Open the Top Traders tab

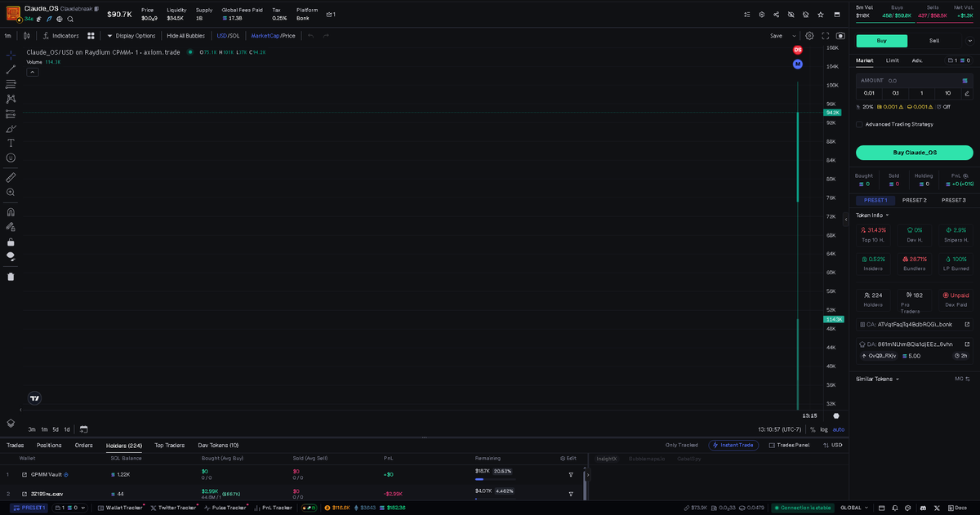[170, 445]
